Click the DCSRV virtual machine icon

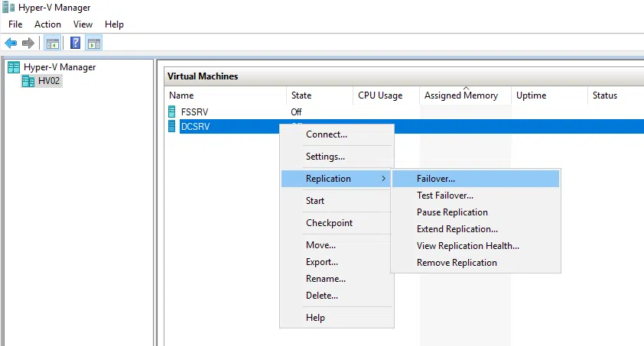[x=173, y=127]
